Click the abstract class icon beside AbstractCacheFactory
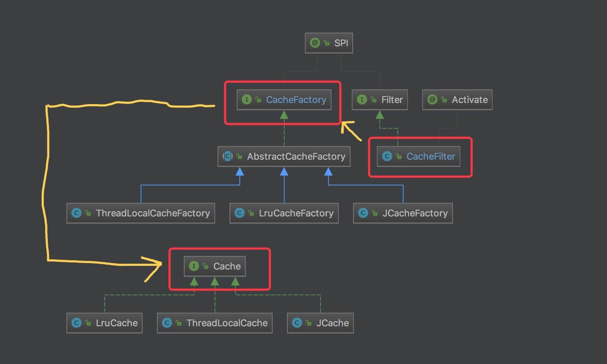 pos(228,156)
